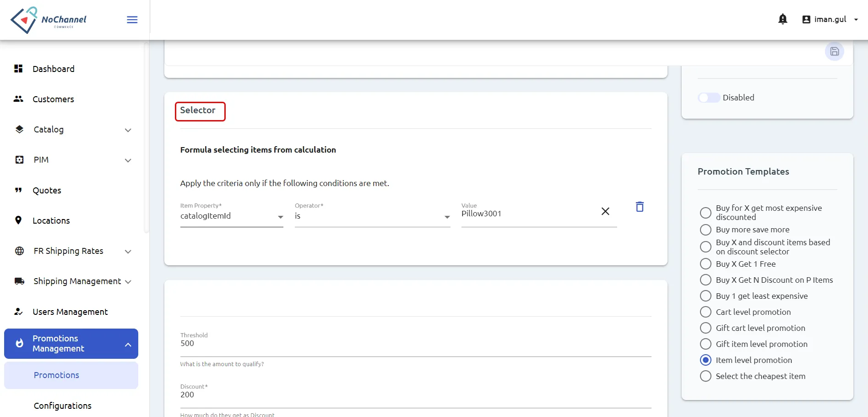The image size is (868, 417).
Task: Click the Promotions Management flame icon
Action: (x=19, y=343)
